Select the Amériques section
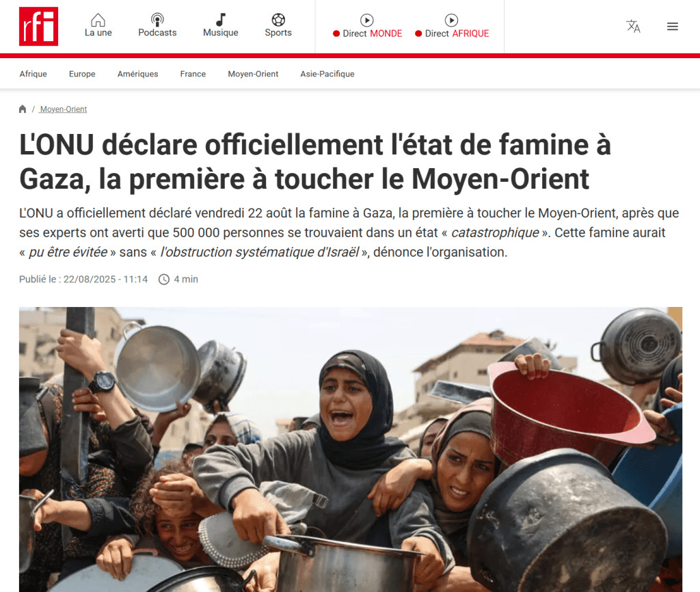This screenshot has height=592, width=700. [x=137, y=74]
